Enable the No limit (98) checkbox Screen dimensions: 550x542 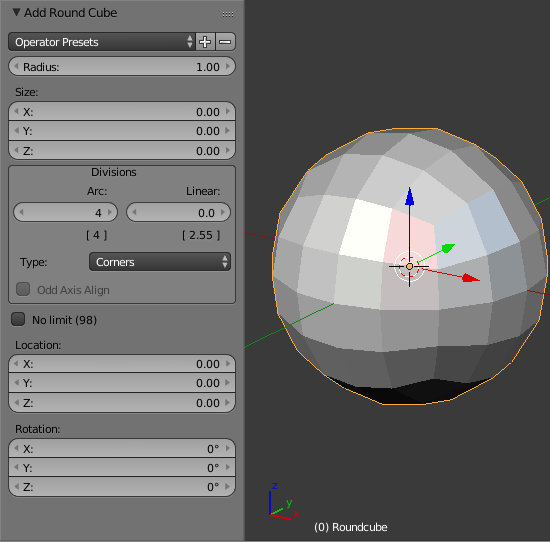(x=18, y=319)
